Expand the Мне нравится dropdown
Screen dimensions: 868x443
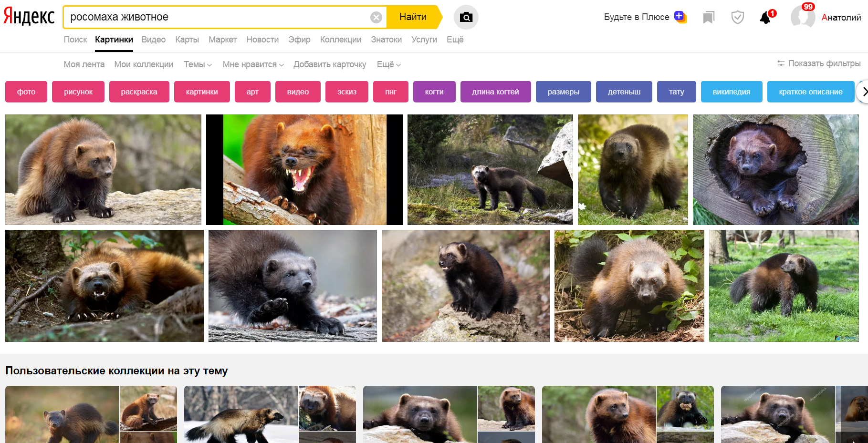[253, 64]
